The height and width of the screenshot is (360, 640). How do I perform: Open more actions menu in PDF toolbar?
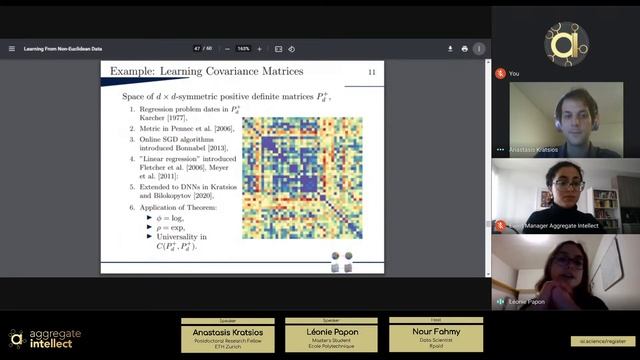(x=479, y=49)
